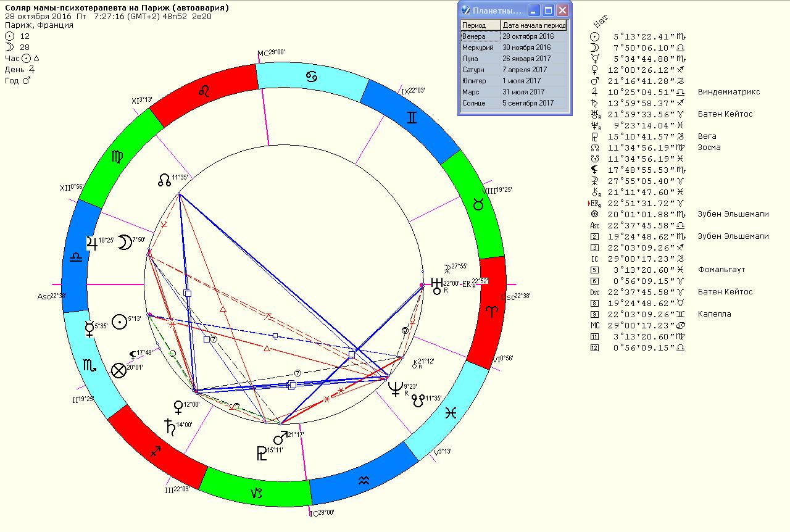Click the planetary periods window title bar
Viewport: 790px width, 532px height.
[514, 10]
